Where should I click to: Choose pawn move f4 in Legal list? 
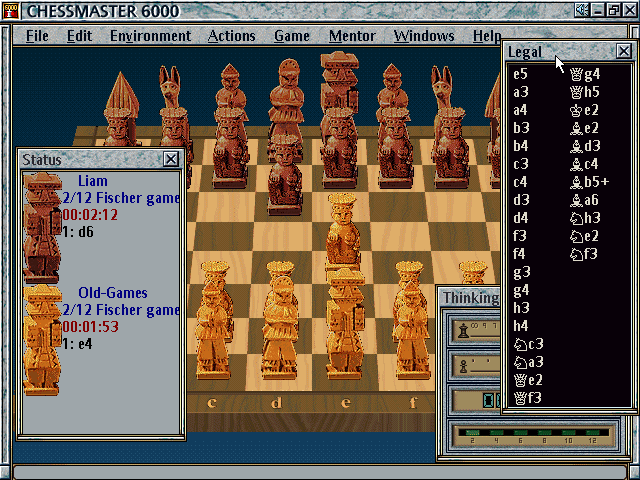point(519,254)
